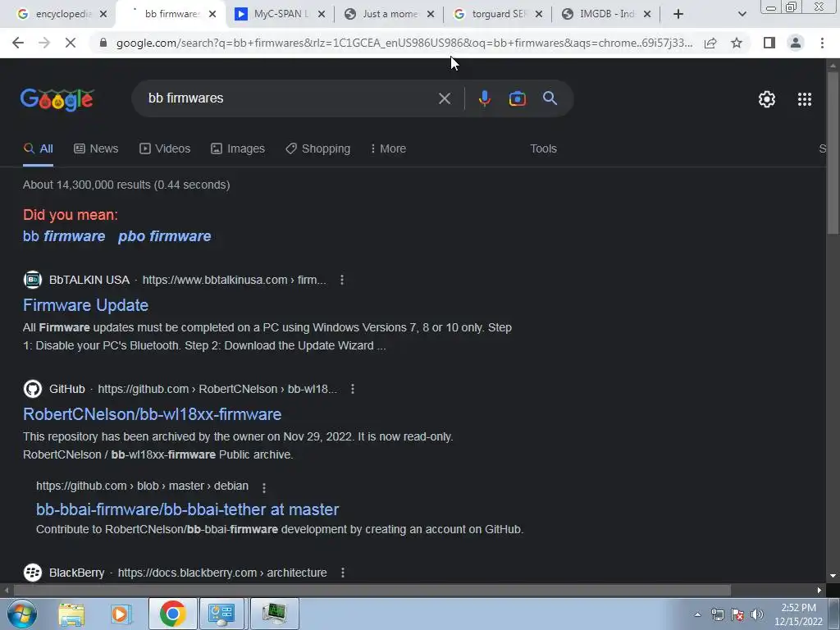Expand the More search filters
The width and height of the screenshot is (840, 630).
click(x=388, y=148)
